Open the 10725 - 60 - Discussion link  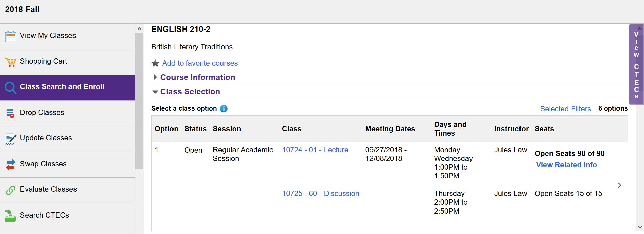[320, 194]
